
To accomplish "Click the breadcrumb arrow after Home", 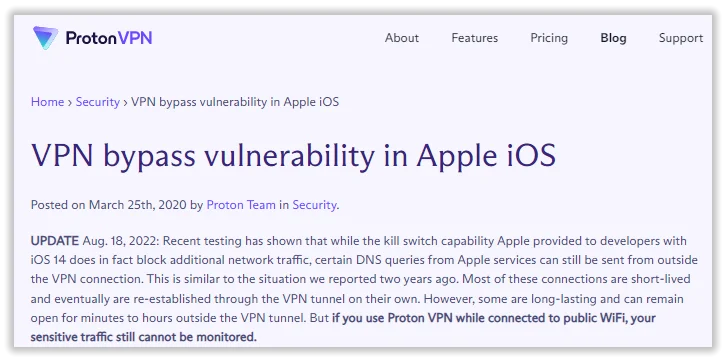I will (70, 102).
